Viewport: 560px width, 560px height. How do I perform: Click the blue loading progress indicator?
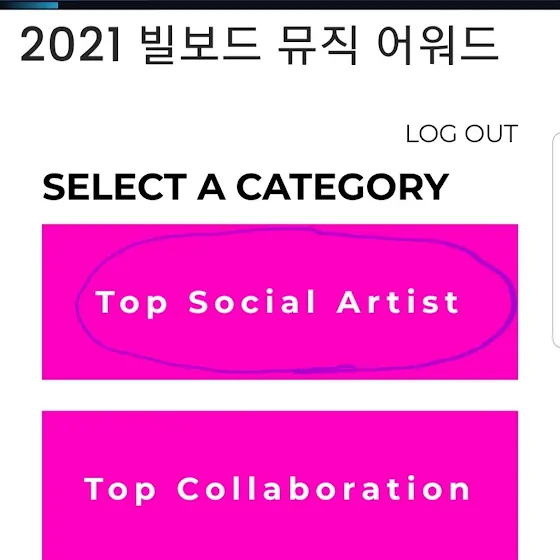tap(29, 5)
